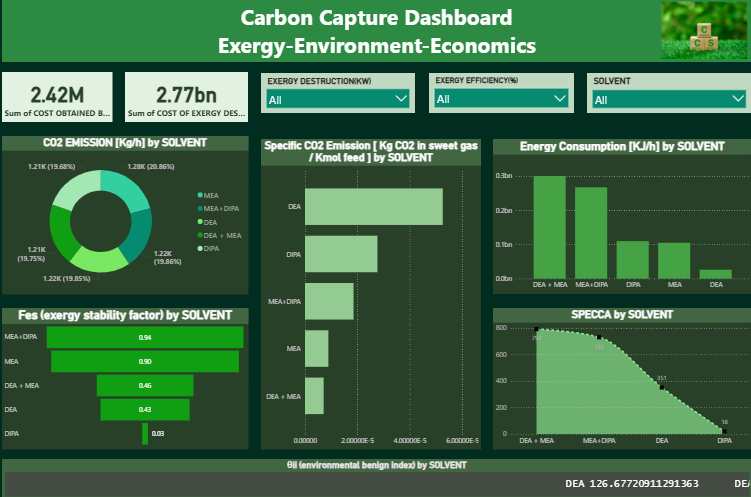Click the carbon capture logo image
This screenshot has width=751, height=497.
coord(702,30)
